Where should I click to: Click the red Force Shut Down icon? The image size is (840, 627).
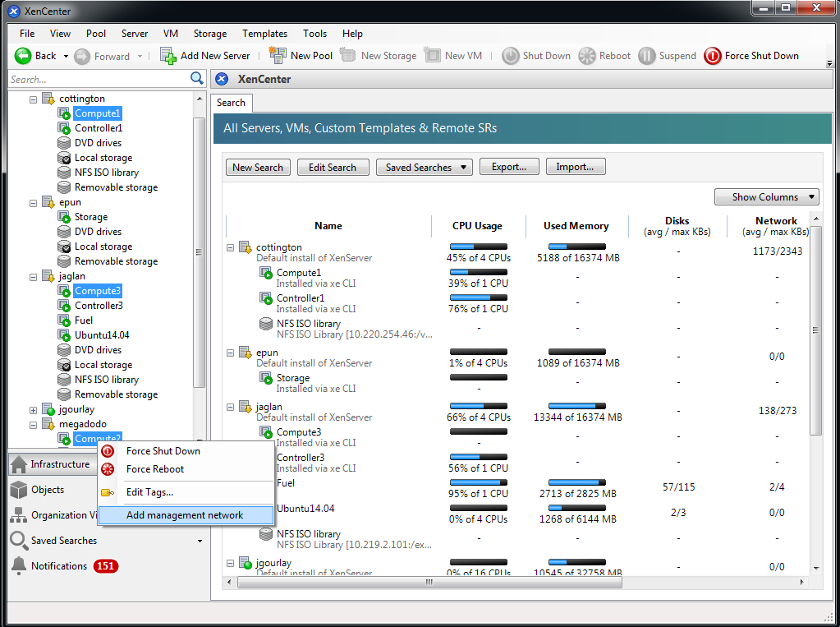pyautogui.click(x=713, y=56)
